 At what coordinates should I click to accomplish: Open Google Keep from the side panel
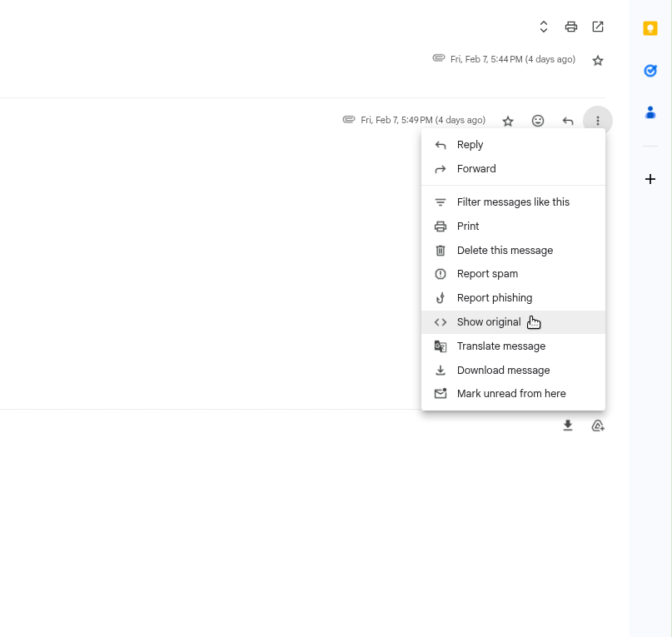[x=650, y=27]
